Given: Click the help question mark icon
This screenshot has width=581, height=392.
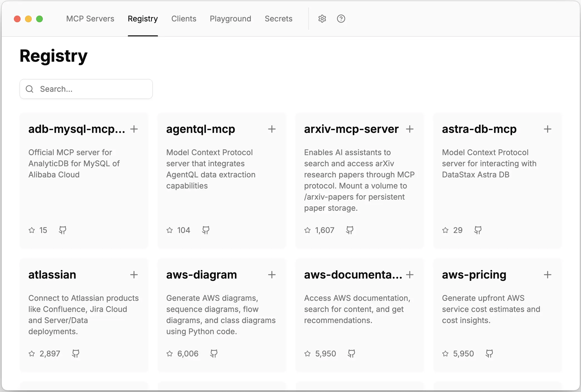Looking at the screenshot, I should (341, 19).
